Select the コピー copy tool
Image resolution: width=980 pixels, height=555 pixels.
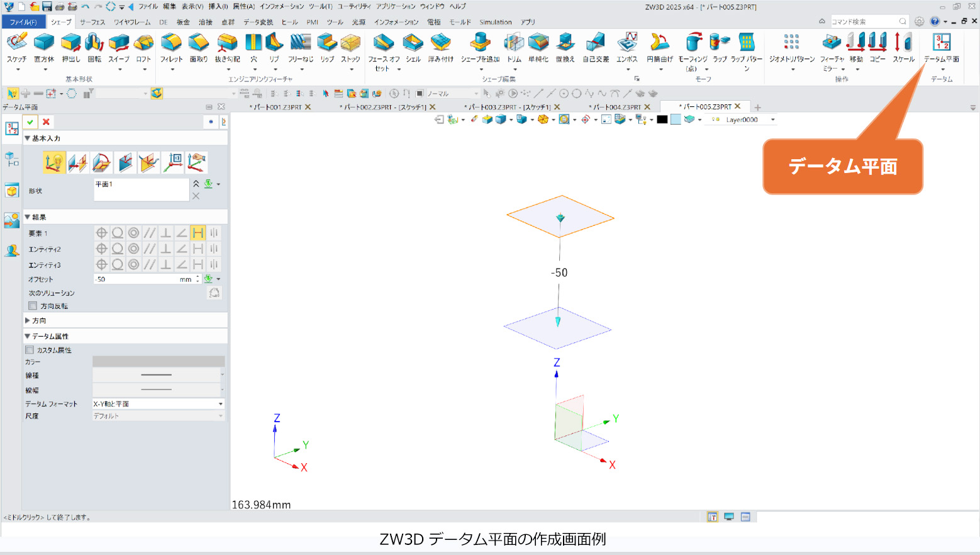pos(877,48)
